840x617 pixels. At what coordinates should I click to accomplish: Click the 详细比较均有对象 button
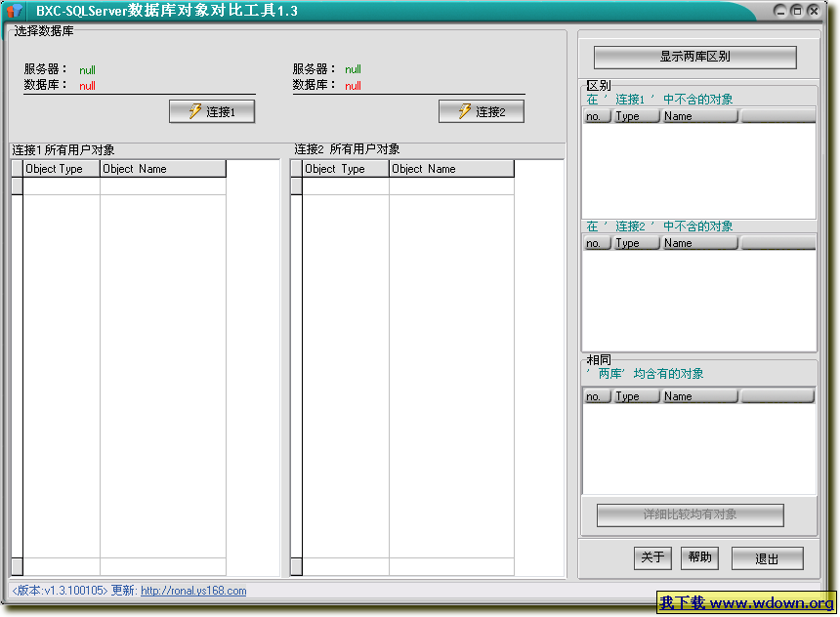(690, 514)
